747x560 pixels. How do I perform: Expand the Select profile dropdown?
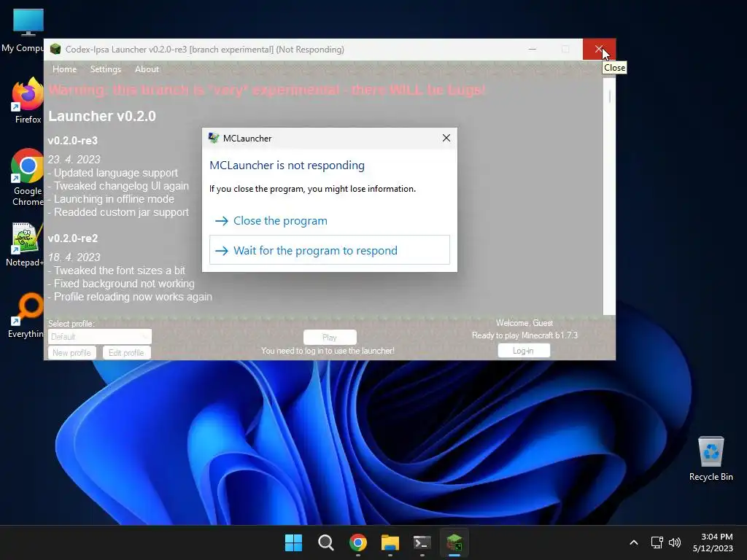[99, 337]
